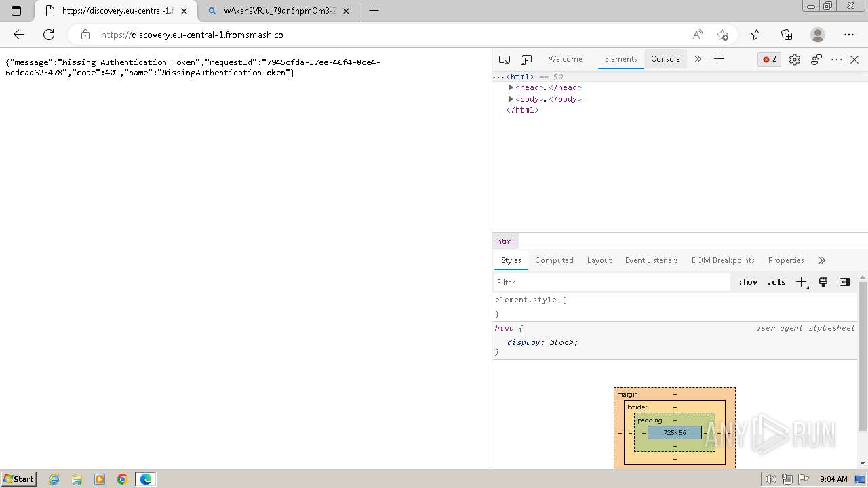This screenshot has height=488, width=868.
Task: Switch to the Console tab
Action: coord(665,59)
